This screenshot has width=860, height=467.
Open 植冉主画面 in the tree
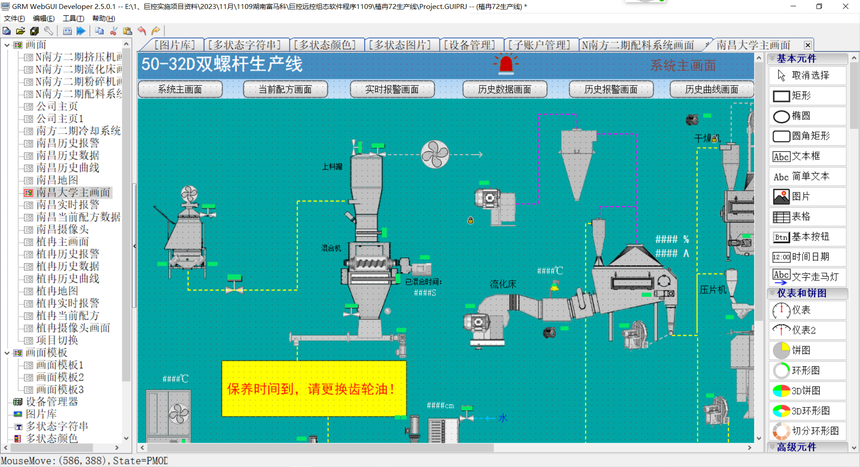pos(63,241)
